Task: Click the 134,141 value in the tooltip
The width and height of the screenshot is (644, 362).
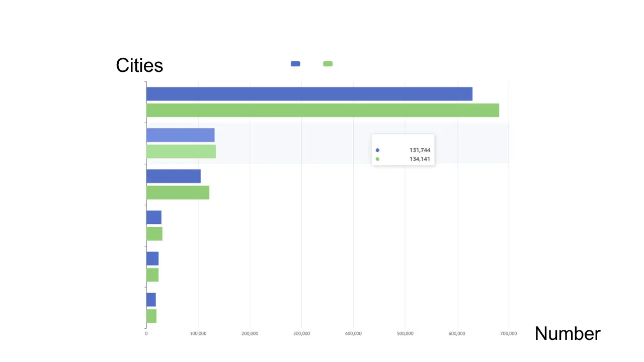Action: (x=420, y=159)
